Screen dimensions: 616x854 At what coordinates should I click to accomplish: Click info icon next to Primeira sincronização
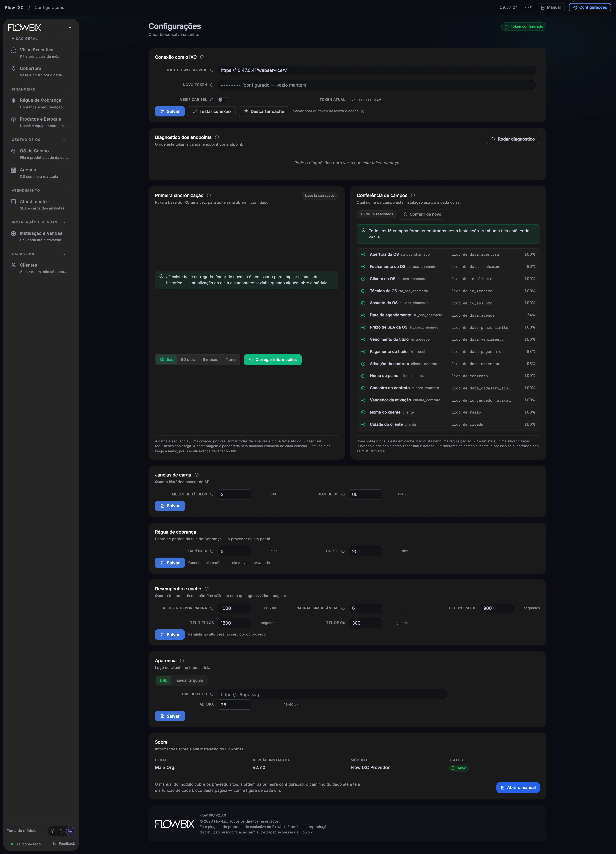tap(209, 195)
